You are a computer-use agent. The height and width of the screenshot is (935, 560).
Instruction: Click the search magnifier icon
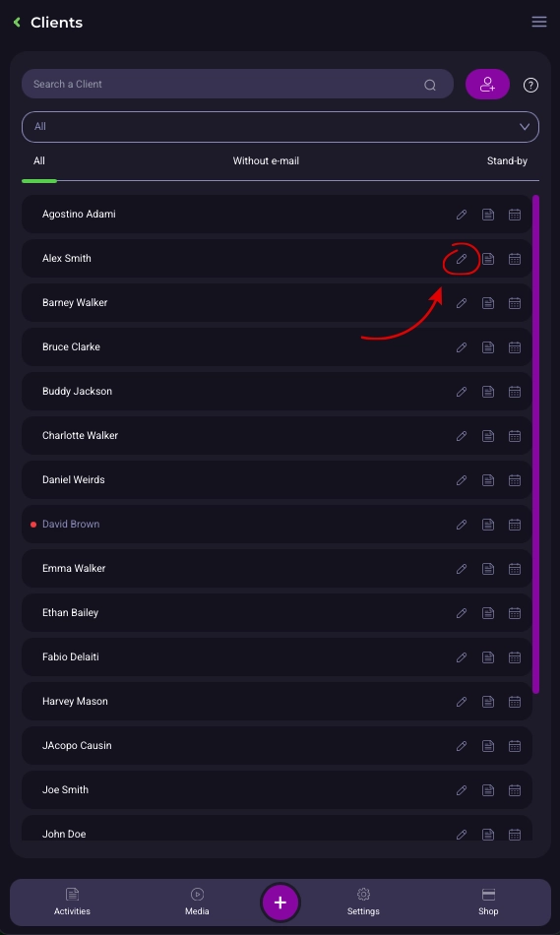pos(430,85)
